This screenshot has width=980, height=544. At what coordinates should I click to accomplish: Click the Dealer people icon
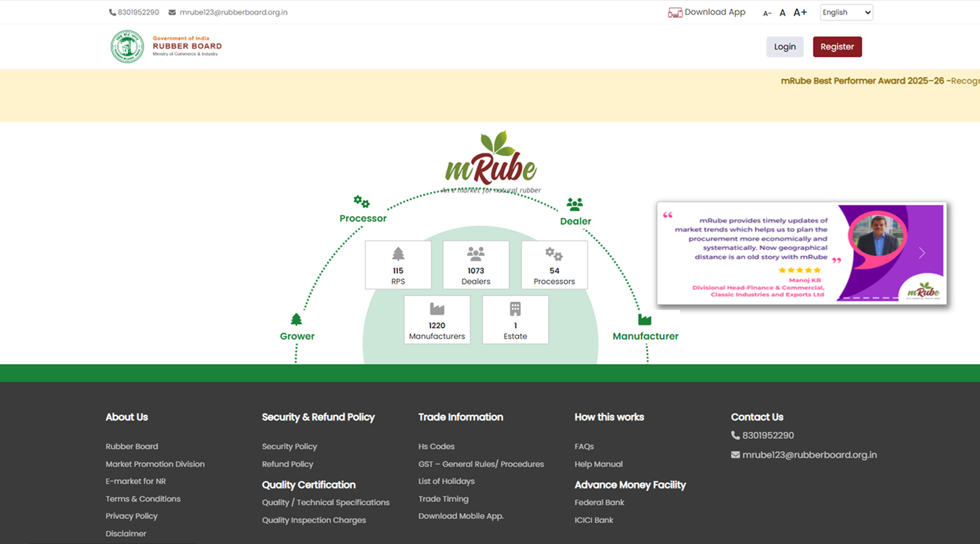pos(574,205)
